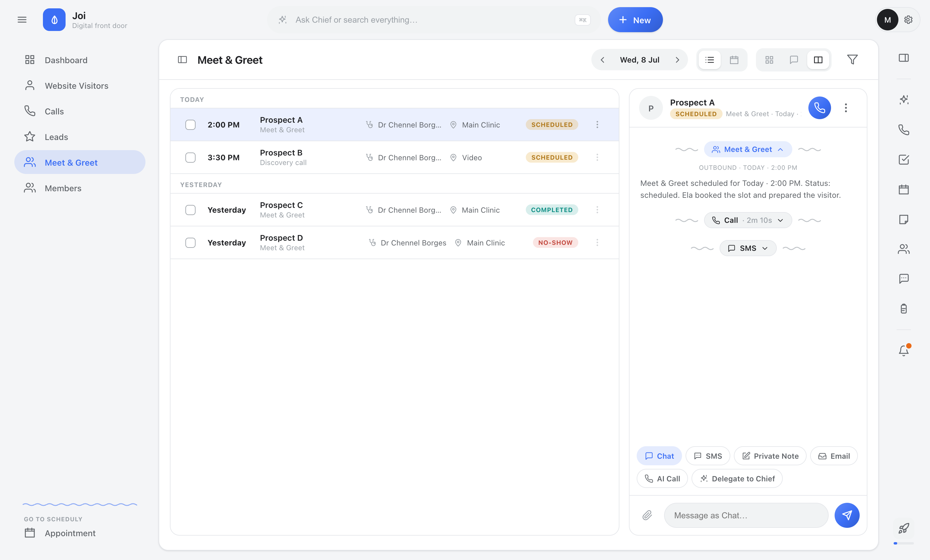Open Leads in sidebar
930x560 pixels.
(80, 137)
